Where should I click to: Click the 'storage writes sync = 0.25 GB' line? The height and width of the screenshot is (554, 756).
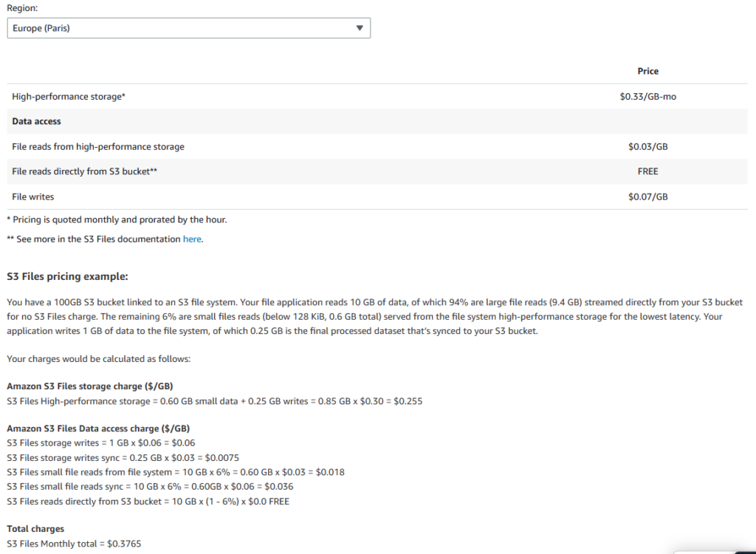(x=123, y=457)
